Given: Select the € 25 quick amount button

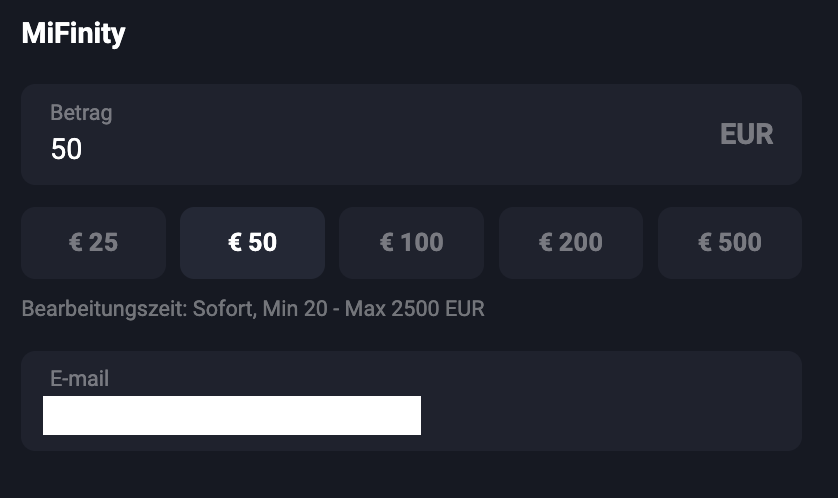Looking at the screenshot, I should coord(93,242).
